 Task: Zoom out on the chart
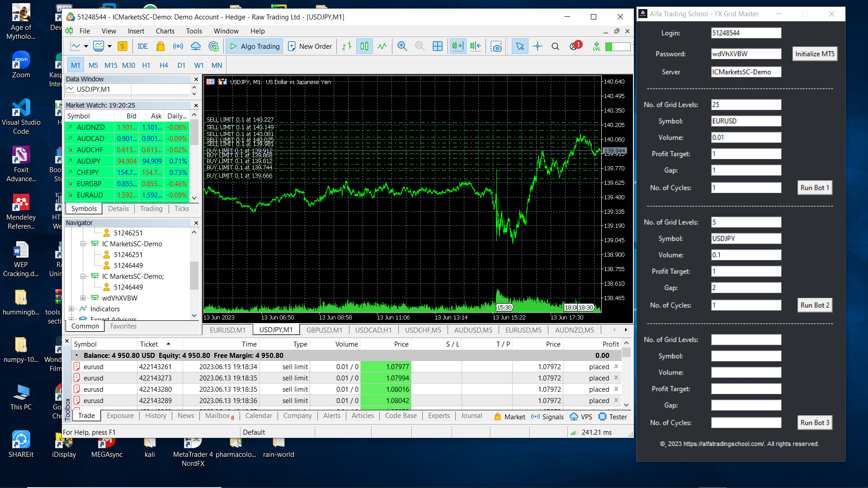(420, 46)
